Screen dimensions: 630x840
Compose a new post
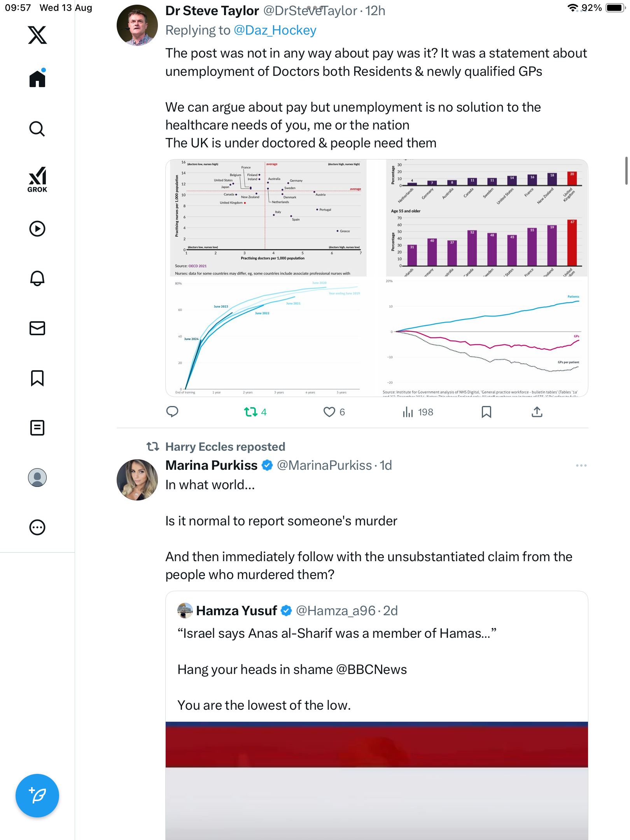pyautogui.click(x=37, y=796)
